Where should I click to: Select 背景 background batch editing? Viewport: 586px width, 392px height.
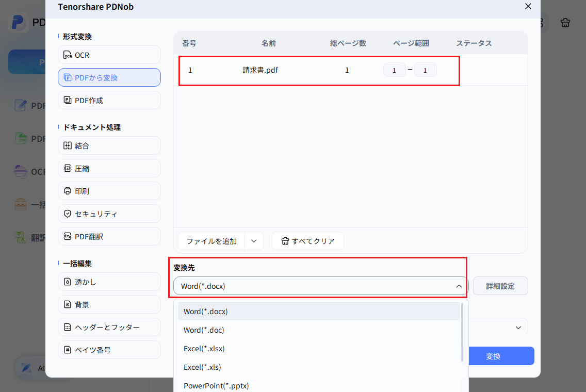point(109,304)
